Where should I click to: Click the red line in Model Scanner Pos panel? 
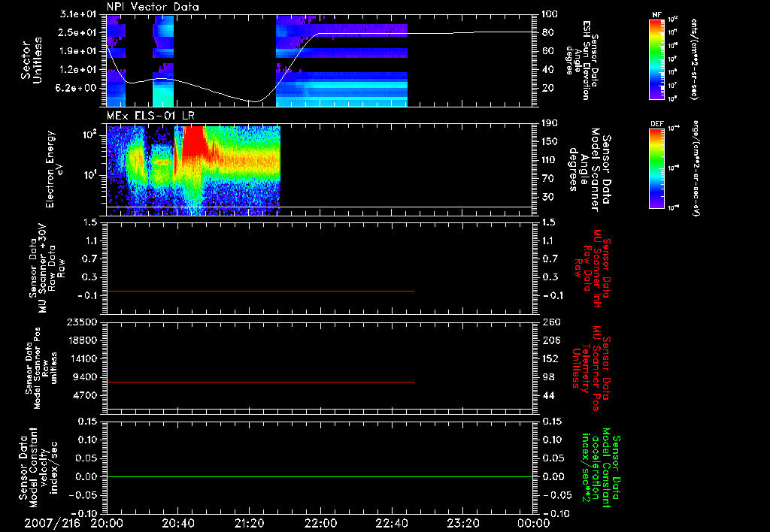click(260, 382)
